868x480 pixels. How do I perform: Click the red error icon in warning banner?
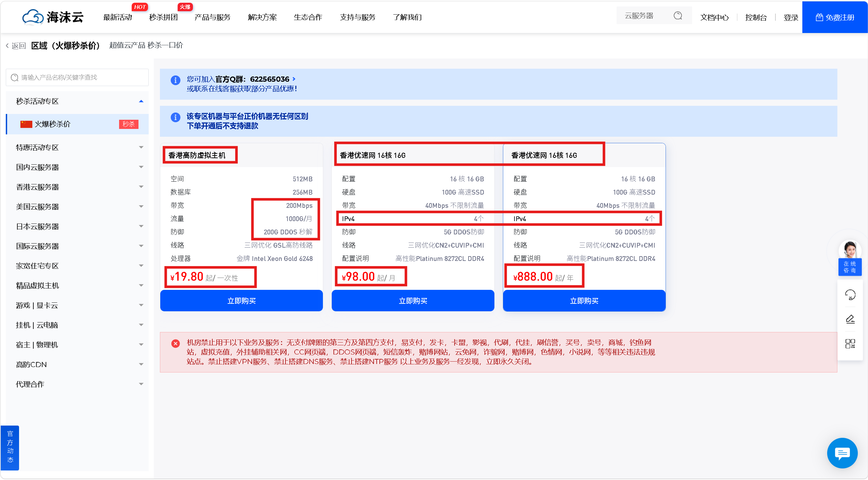coord(176,344)
